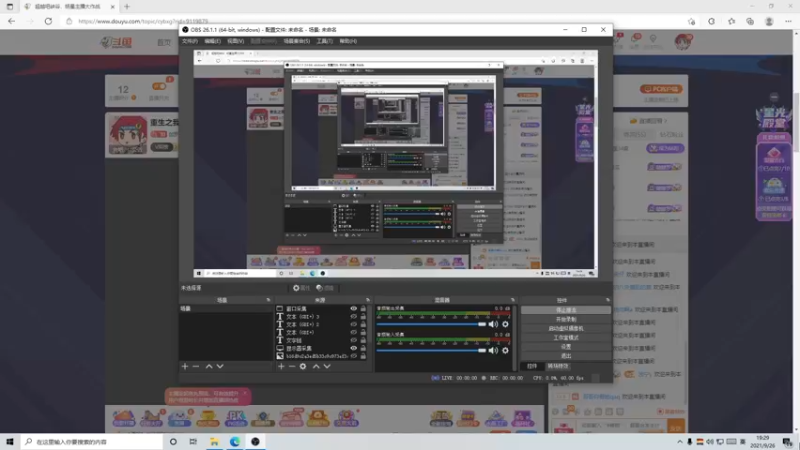Open mic/aux audio settings gear
The width and height of the screenshot is (800, 450).
coord(505,351)
